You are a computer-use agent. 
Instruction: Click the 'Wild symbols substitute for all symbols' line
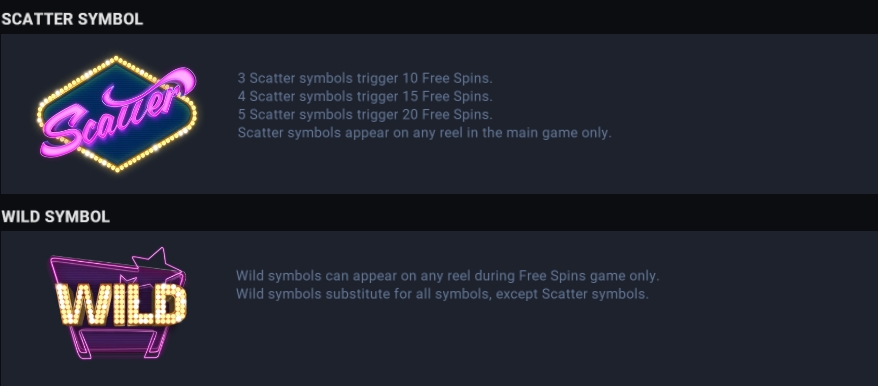pyautogui.click(x=442, y=294)
